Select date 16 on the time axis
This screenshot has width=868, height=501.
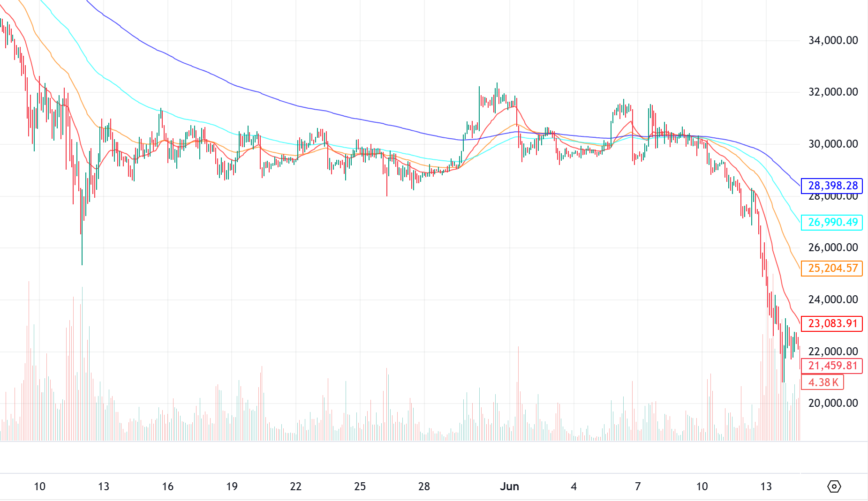pyautogui.click(x=168, y=486)
